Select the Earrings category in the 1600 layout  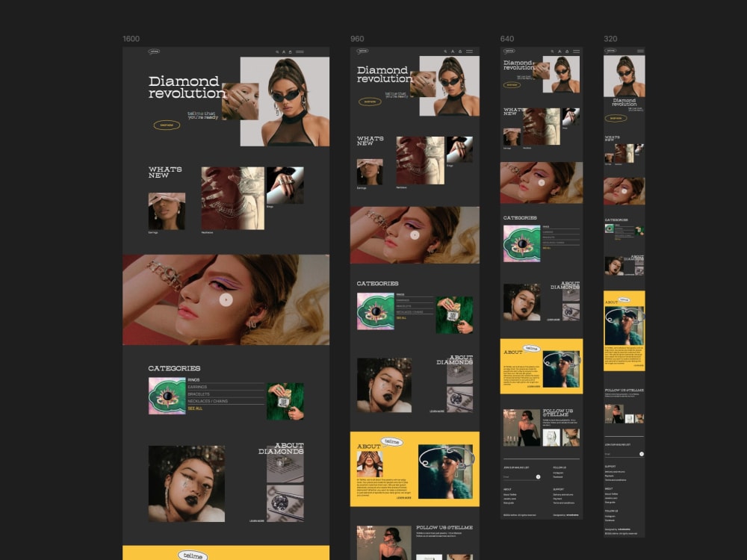tap(226, 387)
